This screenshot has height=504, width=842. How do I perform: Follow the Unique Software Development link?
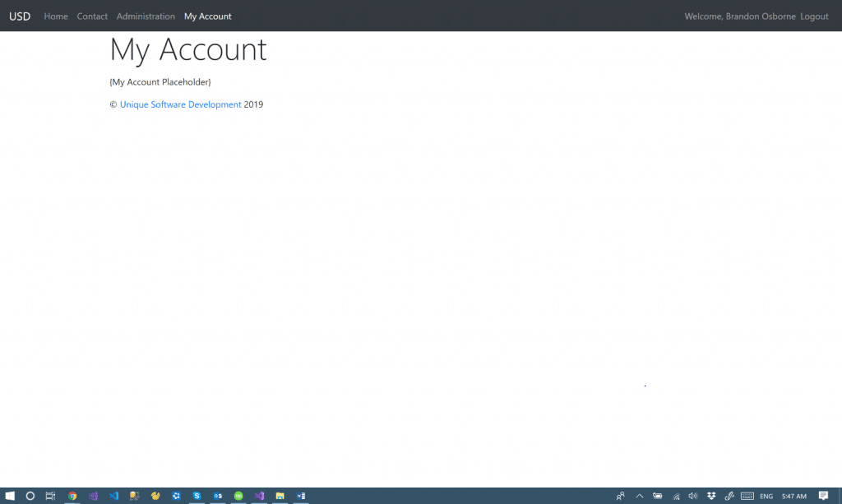click(x=180, y=104)
